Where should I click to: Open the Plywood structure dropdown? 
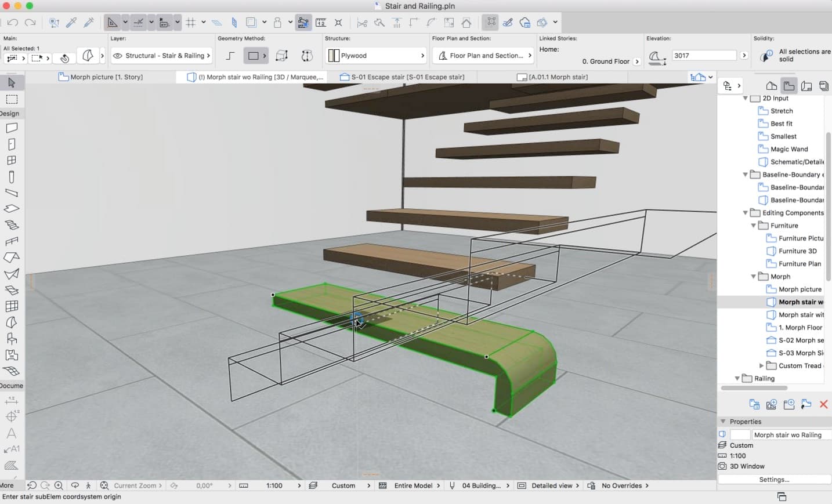[x=377, y=56]
